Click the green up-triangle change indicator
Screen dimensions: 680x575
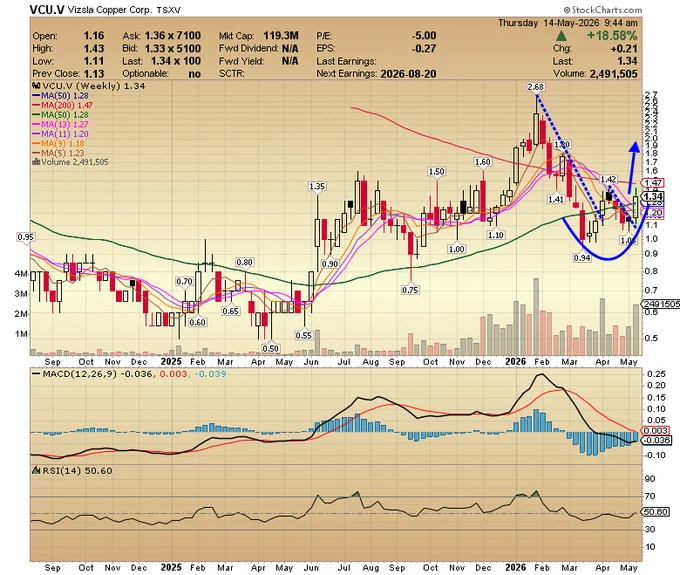tap(561, 36)
